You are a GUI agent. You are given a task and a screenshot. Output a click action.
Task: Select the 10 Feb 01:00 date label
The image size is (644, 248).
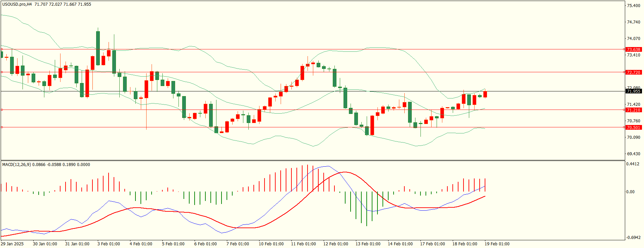271,244
